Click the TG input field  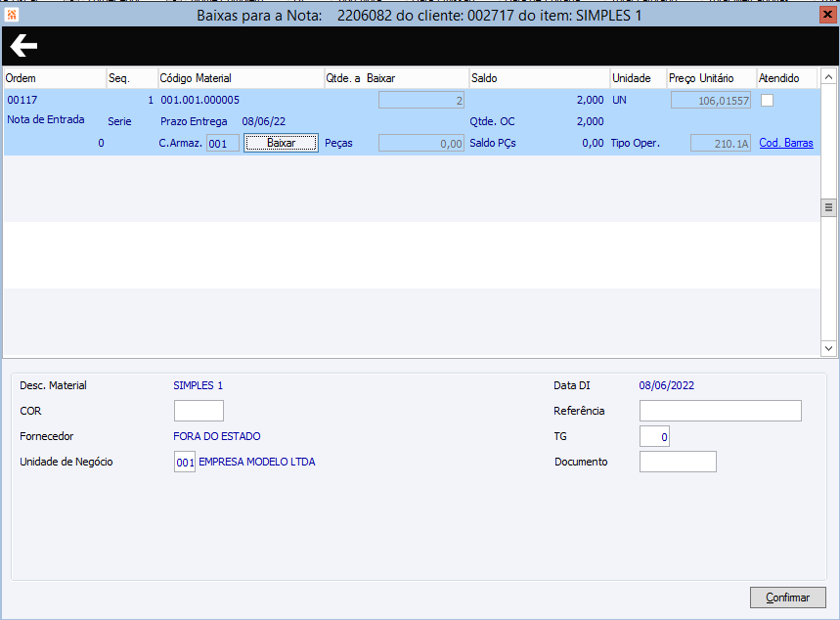coord(654,436)
